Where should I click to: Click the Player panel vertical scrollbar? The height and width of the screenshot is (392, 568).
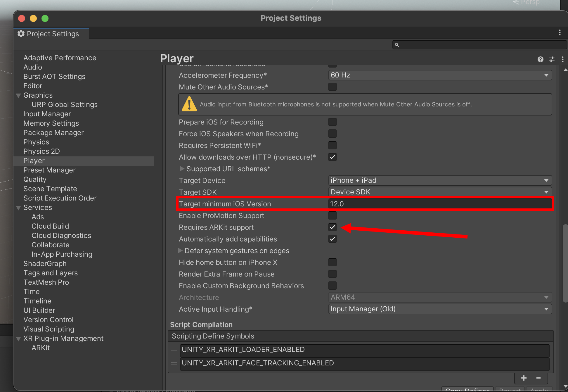(565, 263)
